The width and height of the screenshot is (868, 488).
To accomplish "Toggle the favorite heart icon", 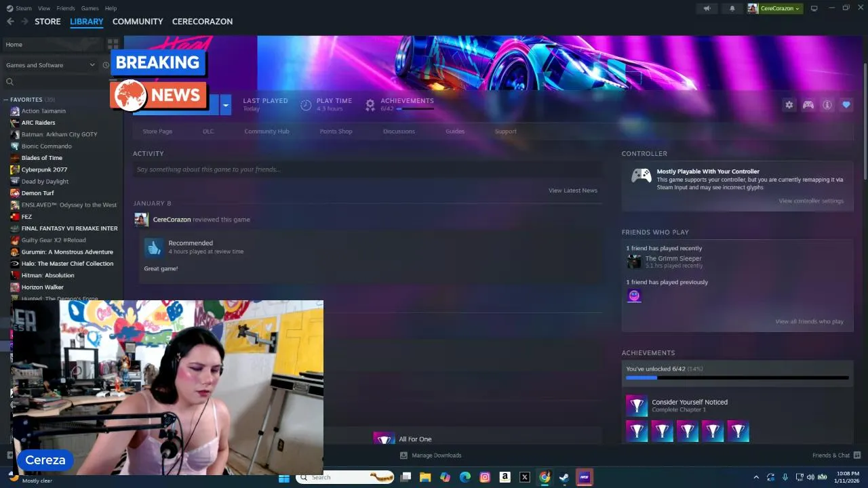I will (x=846, y=105).
